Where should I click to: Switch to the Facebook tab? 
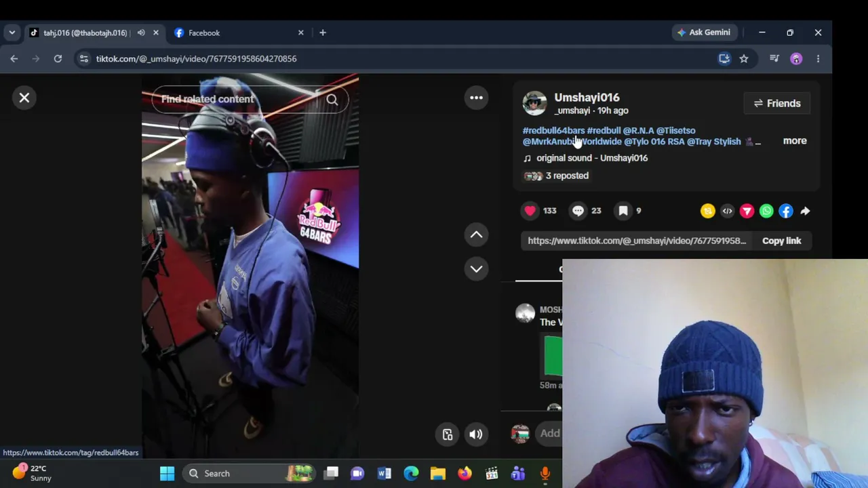tap(237, 33)
